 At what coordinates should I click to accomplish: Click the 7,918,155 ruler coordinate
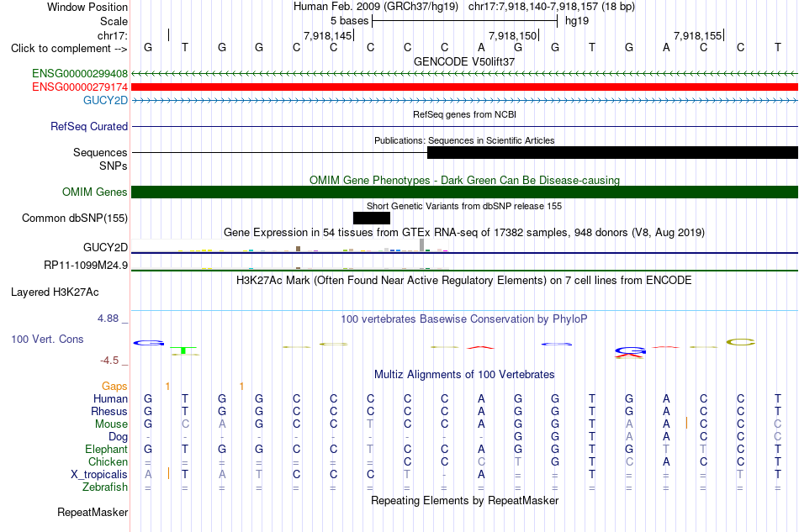[x=697, y=35]
